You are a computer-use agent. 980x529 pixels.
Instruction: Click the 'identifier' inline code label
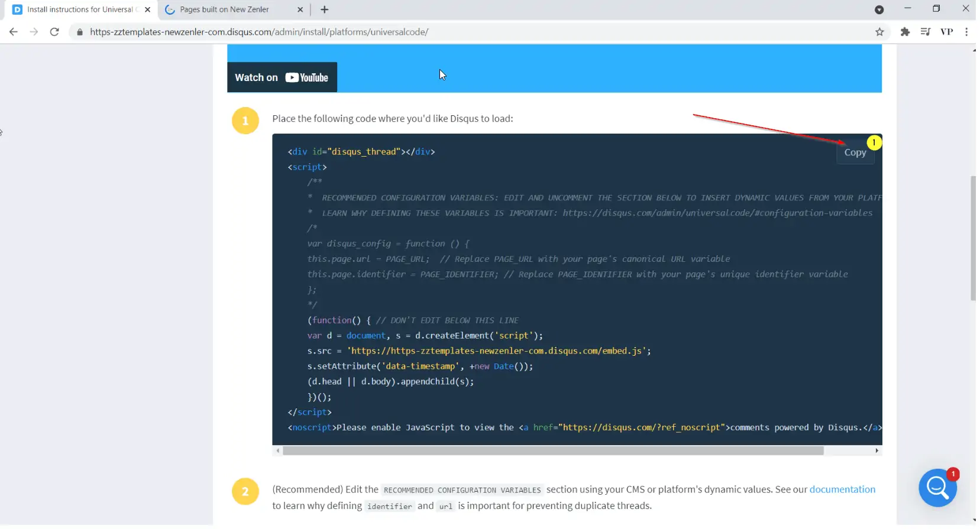pos(389,507)
